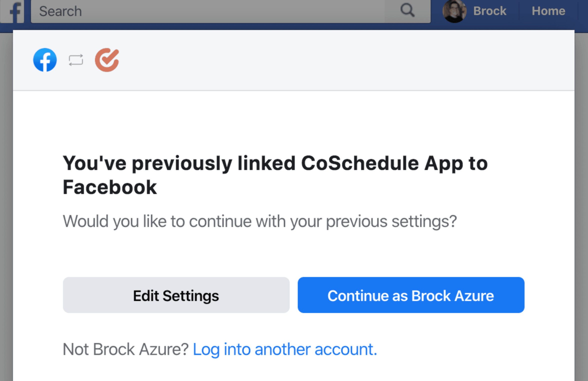
Task: Click the 'Would you like to continue' subtitle
Action: click(x=260, y=221)
